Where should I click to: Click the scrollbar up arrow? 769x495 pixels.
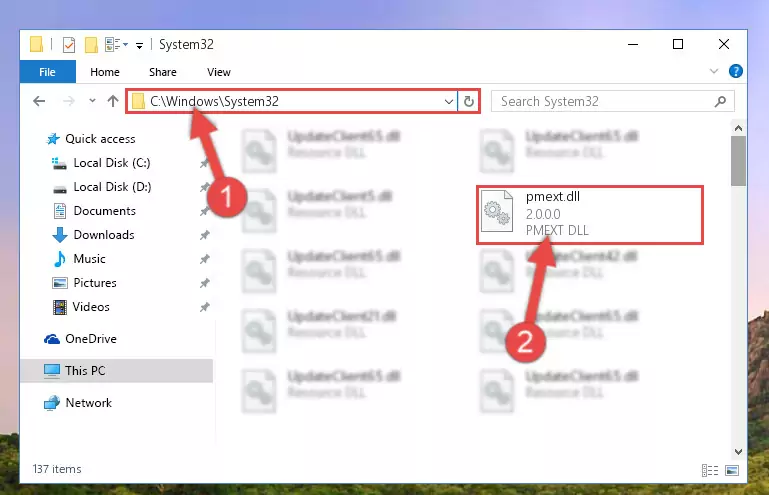click(738, 129)
